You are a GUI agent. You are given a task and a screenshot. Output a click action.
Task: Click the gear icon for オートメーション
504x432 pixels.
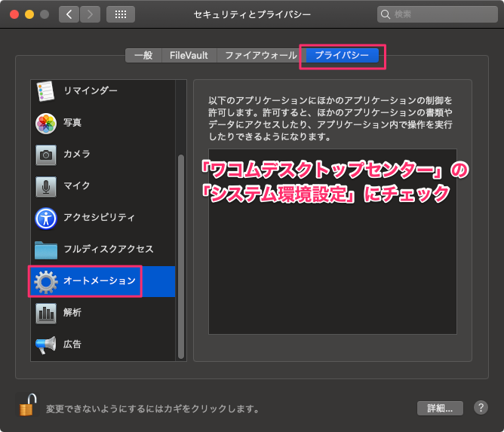coord(45,282)
